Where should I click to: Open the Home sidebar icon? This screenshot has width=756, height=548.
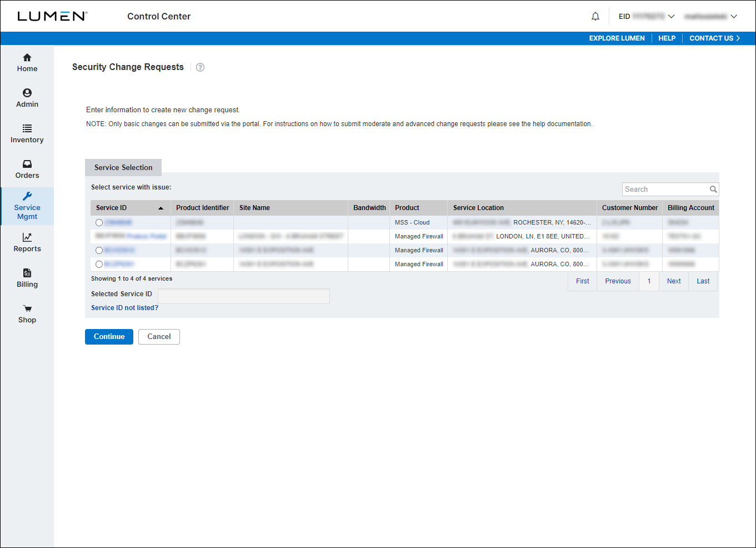point(27,57)
